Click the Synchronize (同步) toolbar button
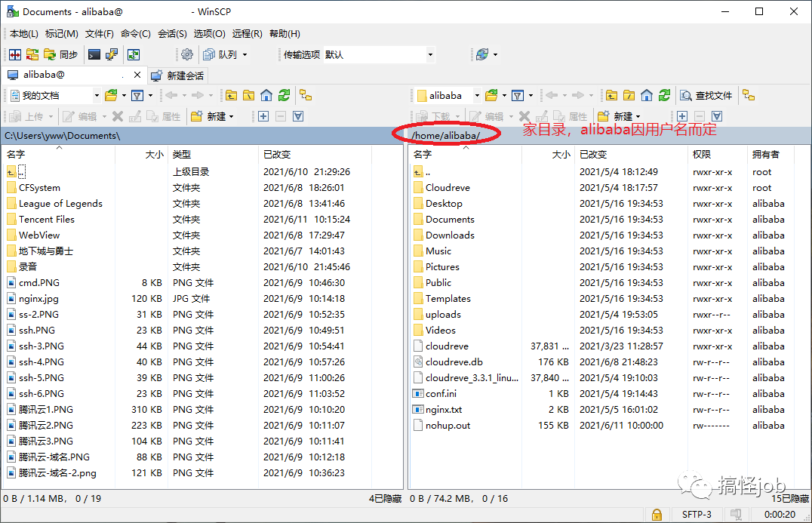Screen dimensions: 812x523 point(60,54)
